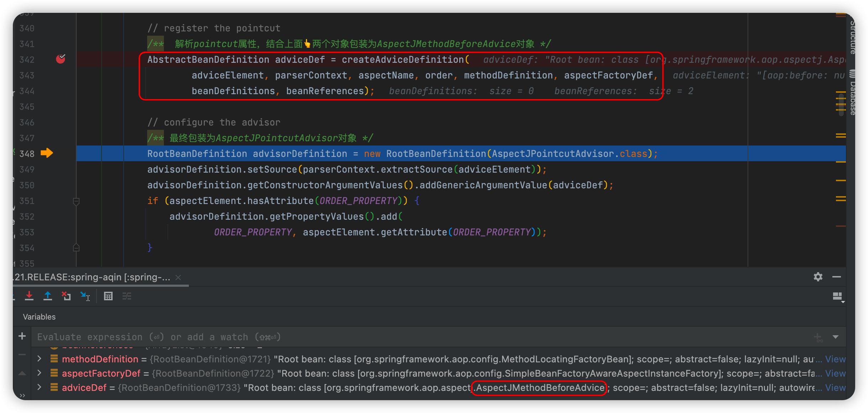Open the watch history dropdown arrow
The width and height of the screenshot is (868, 413).
(x=836, y=337)
